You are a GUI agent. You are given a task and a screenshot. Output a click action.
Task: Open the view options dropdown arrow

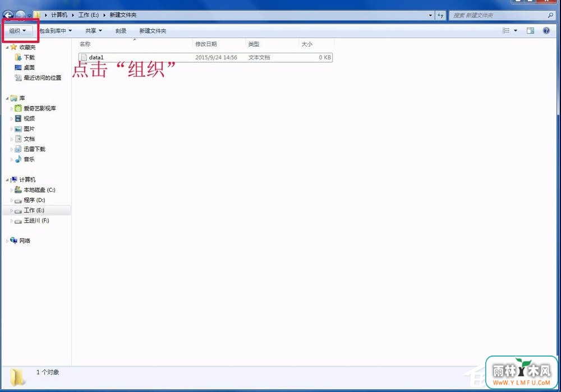point(516,31)
